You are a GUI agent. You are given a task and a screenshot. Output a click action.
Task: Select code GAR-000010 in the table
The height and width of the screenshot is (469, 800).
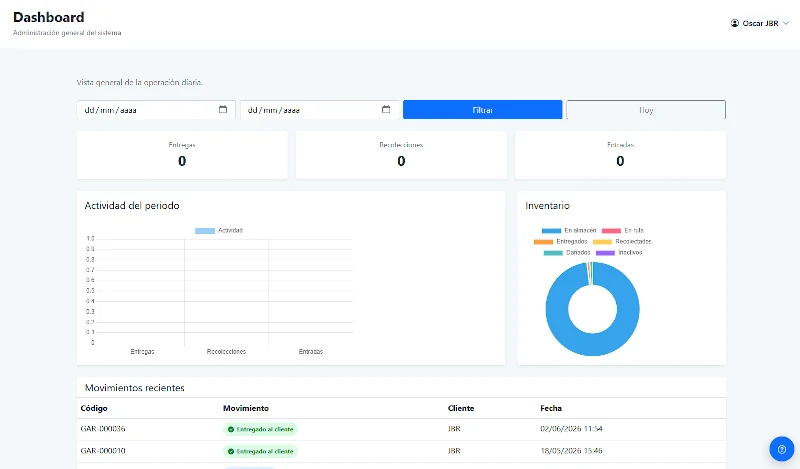103,451
